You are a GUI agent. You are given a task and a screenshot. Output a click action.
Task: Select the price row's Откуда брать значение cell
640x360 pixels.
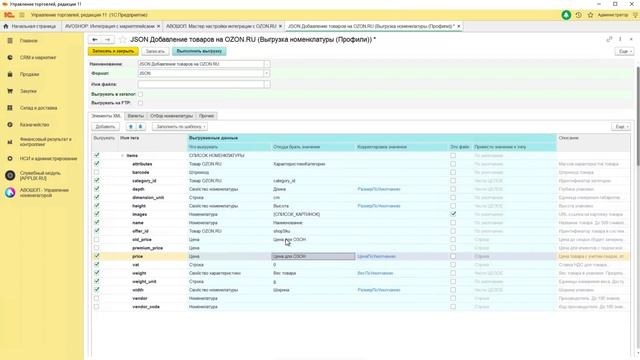313,256
